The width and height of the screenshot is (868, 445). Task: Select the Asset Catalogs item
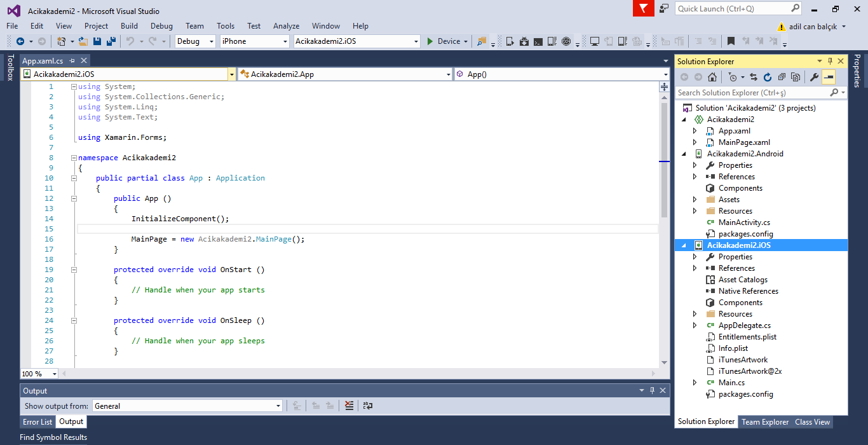point(743,280)
